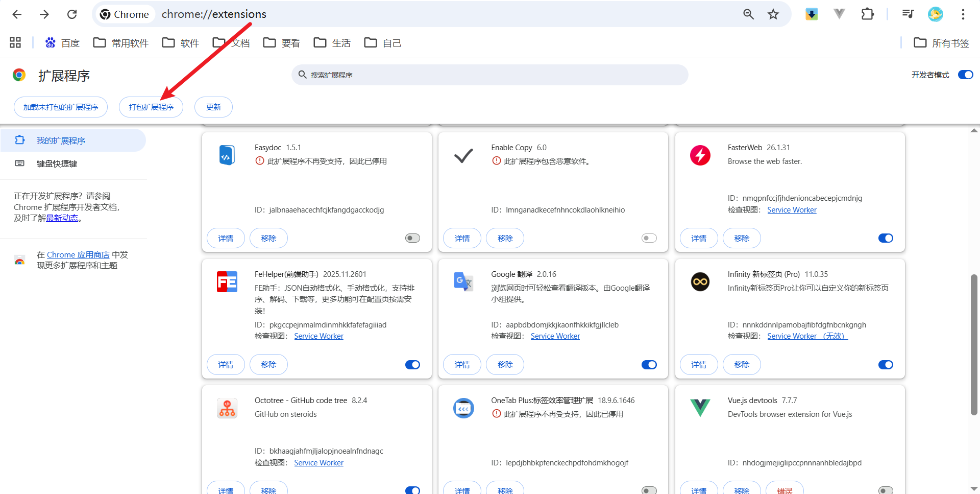This screenshot has height=494, width=980.
Task: Bookmark this page with the star icon
Action: [x=773, y=14]
